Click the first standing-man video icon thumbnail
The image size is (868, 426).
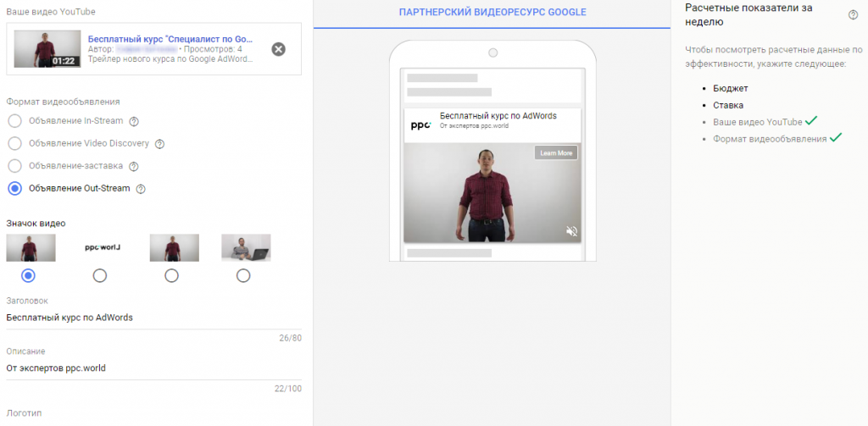coord(31,247)
